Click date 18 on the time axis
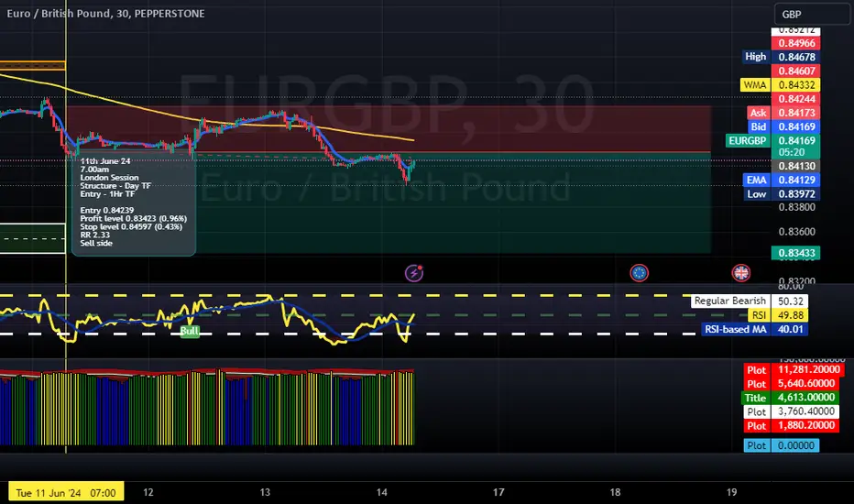This screenshot has width=854, height=504. pyautogui.click(x=615, y=492)
